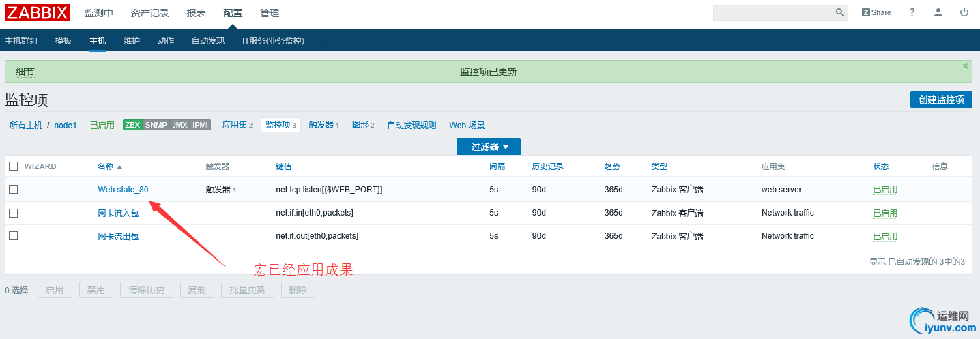Click the JMX availability badge

tap(179, 125)
